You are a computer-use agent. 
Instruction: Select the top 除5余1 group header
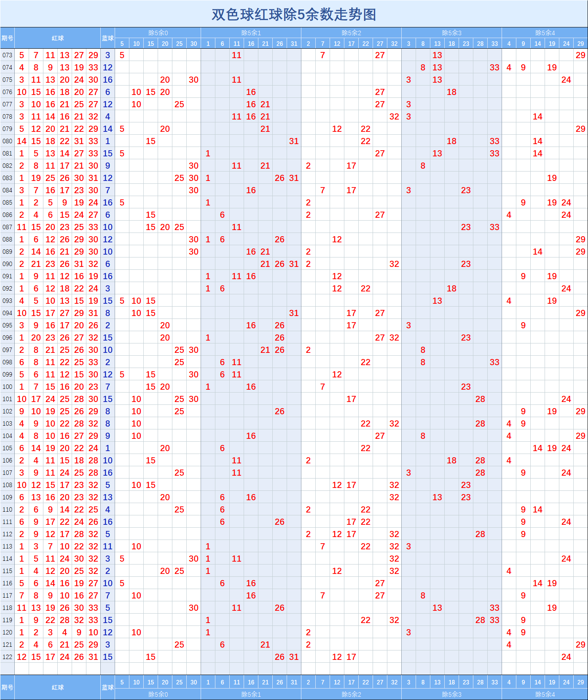[251, 33]
